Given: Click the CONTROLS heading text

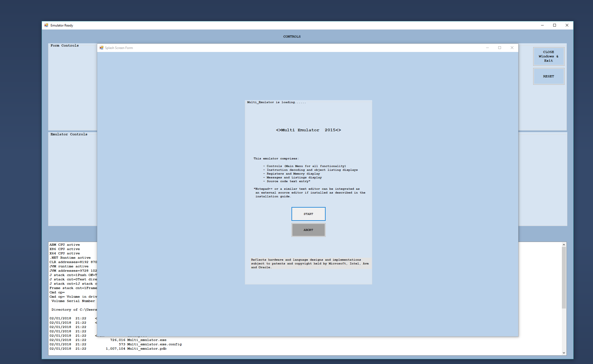Looking at the screenshot, I should [292, 37].
